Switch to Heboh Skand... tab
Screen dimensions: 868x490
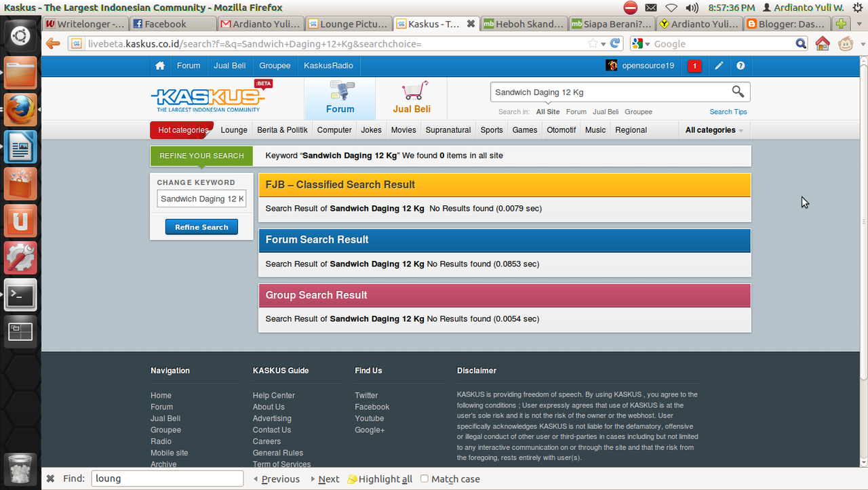pos(524,24)
